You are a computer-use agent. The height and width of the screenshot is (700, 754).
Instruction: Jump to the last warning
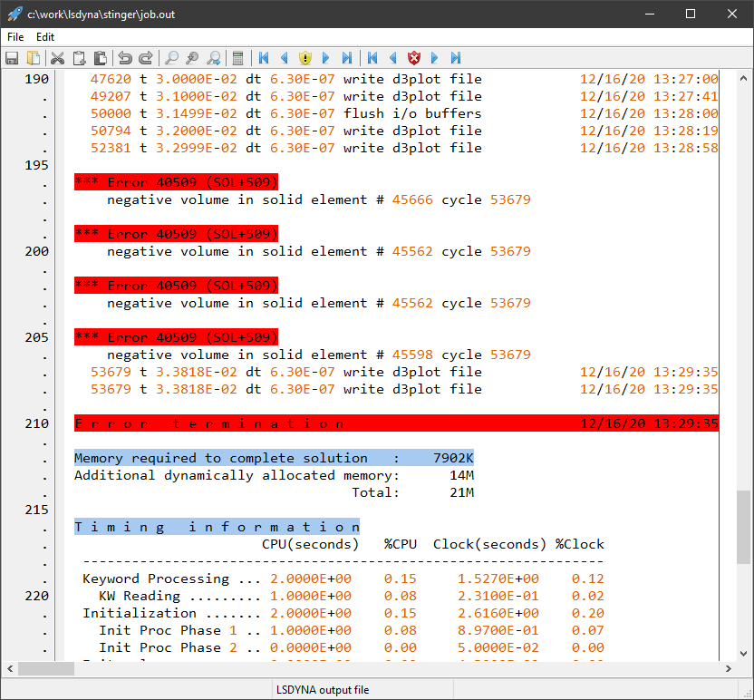point(347,58)
